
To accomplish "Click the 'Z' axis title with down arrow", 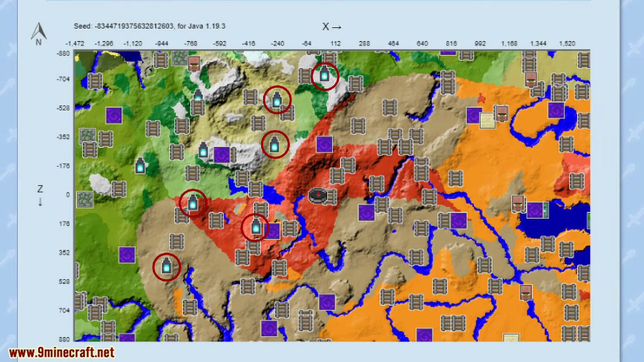I will click(x=40, y=195).
